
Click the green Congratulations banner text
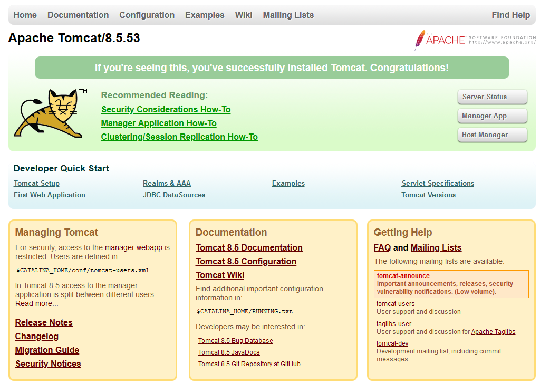coord(272,68)
